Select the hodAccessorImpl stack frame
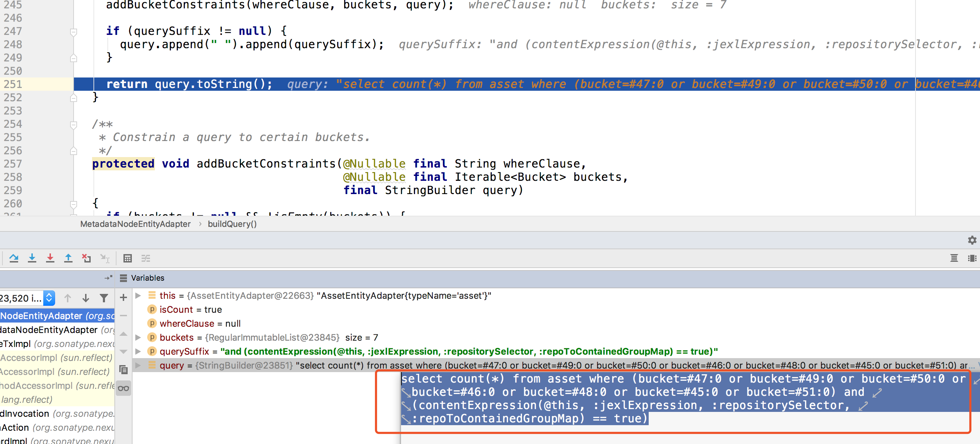The height and width of the screenshot is (444, 980). pyautogui.click(x=57, y=385)
